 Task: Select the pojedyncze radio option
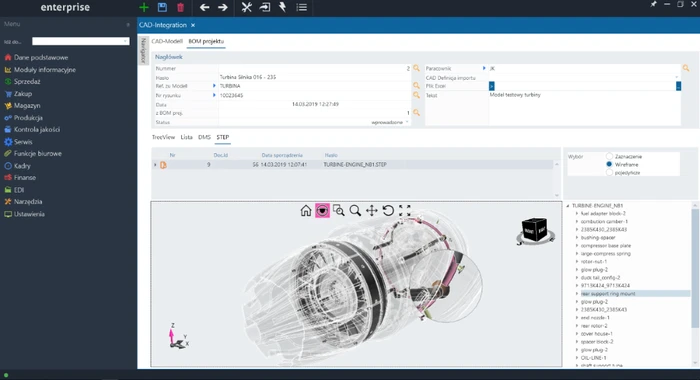click(x=609, y=172)
